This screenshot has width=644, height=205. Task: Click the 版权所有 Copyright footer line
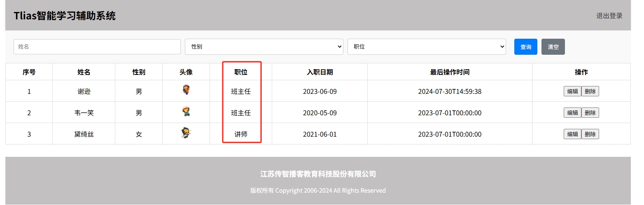click(318, 191)
